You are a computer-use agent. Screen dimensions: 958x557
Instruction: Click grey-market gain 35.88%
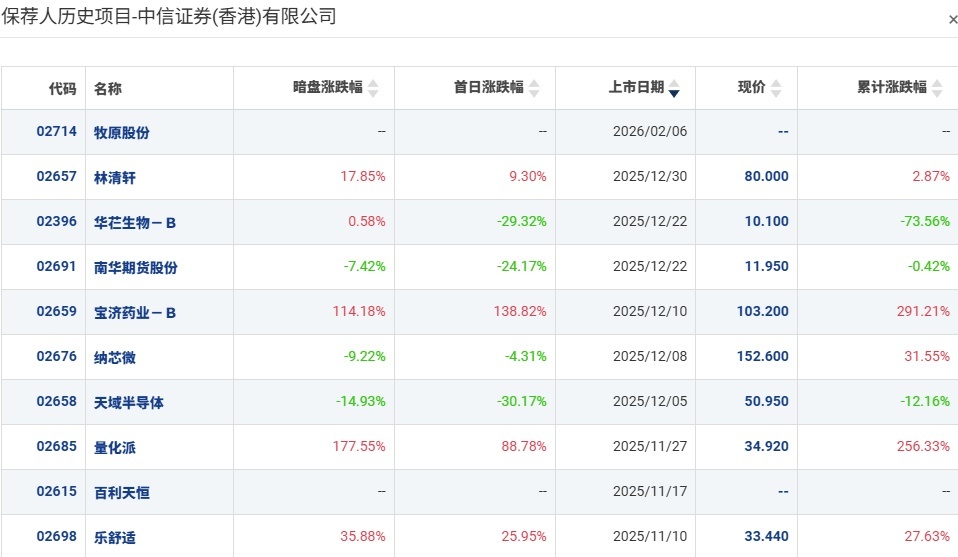click(x=363, y=537)
